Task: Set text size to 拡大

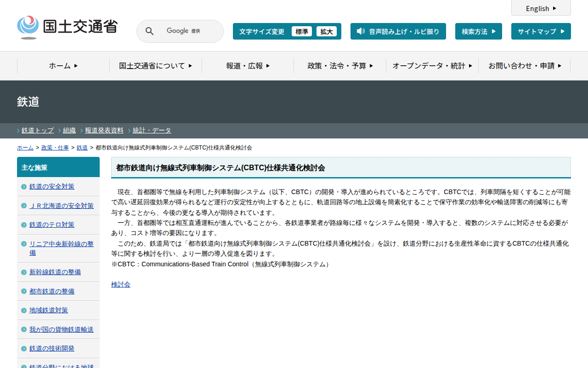Action: 327,31
